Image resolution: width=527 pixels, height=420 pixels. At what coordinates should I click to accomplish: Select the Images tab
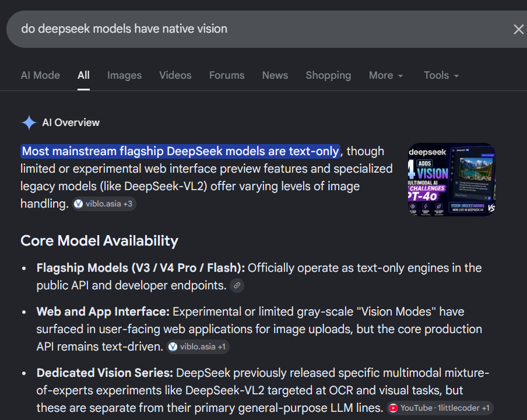point(124,75)
